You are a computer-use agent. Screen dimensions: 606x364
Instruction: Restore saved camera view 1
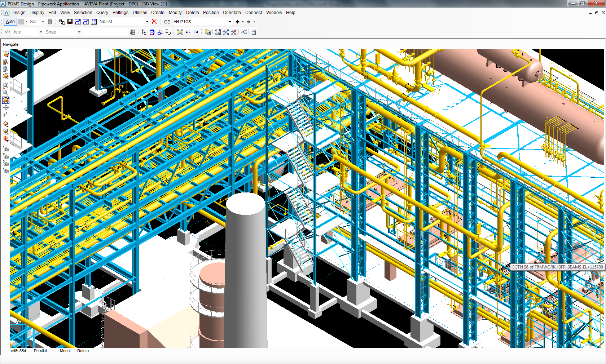6,148
